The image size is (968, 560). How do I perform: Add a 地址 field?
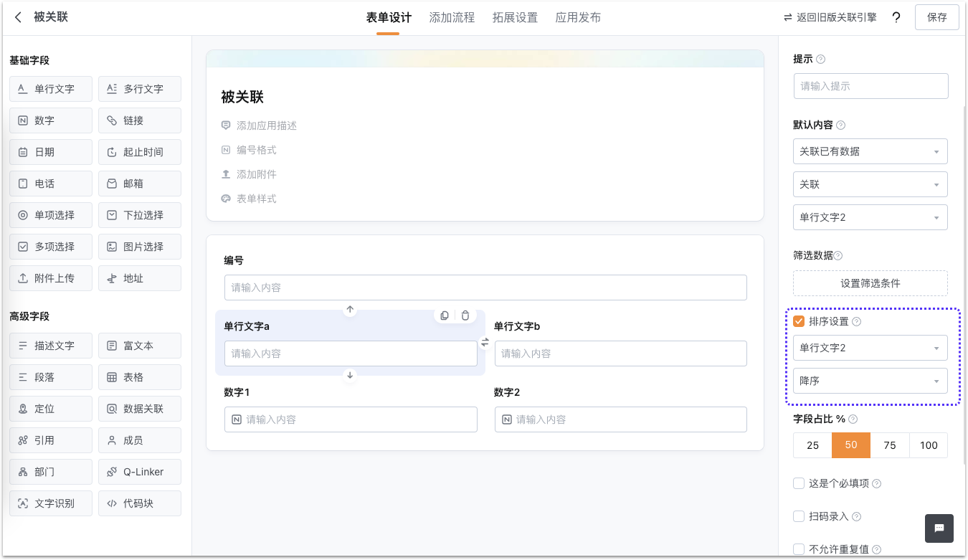(140, 278)
